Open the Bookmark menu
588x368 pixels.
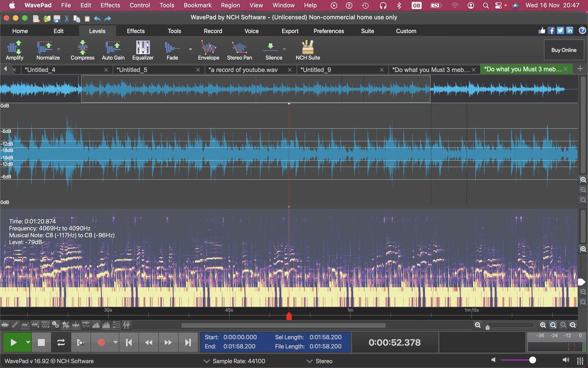(197, 5)
